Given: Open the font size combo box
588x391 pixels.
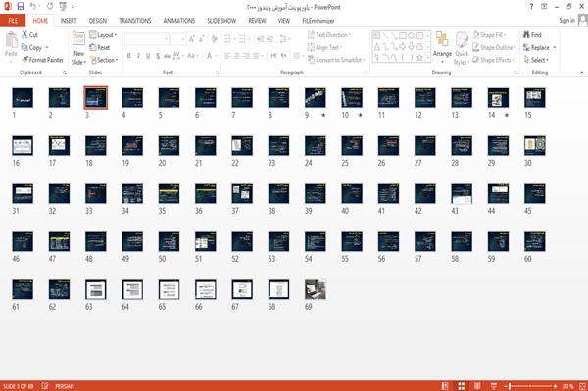Looking at the screenshot, I should pos(177,39).
